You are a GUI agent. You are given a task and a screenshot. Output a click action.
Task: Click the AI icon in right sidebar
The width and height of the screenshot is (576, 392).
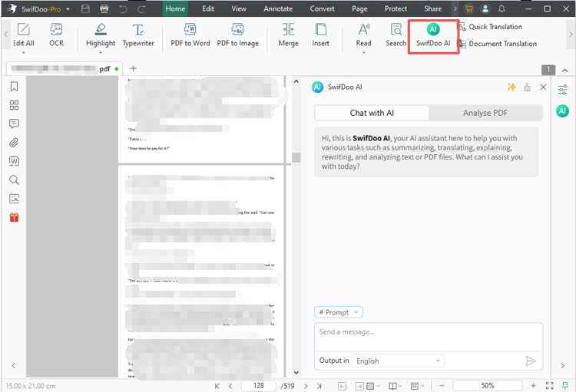tap(562, 110)
